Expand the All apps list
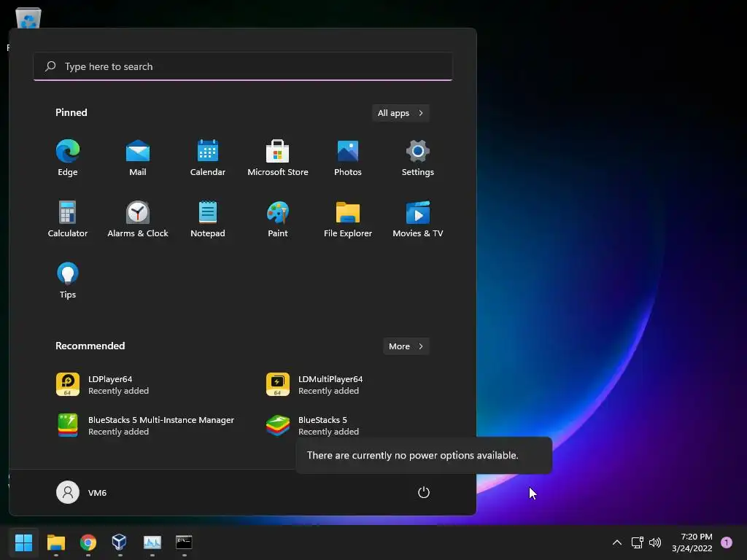The width and height of the screenshot is (747, 560). (x=400, y=113)
